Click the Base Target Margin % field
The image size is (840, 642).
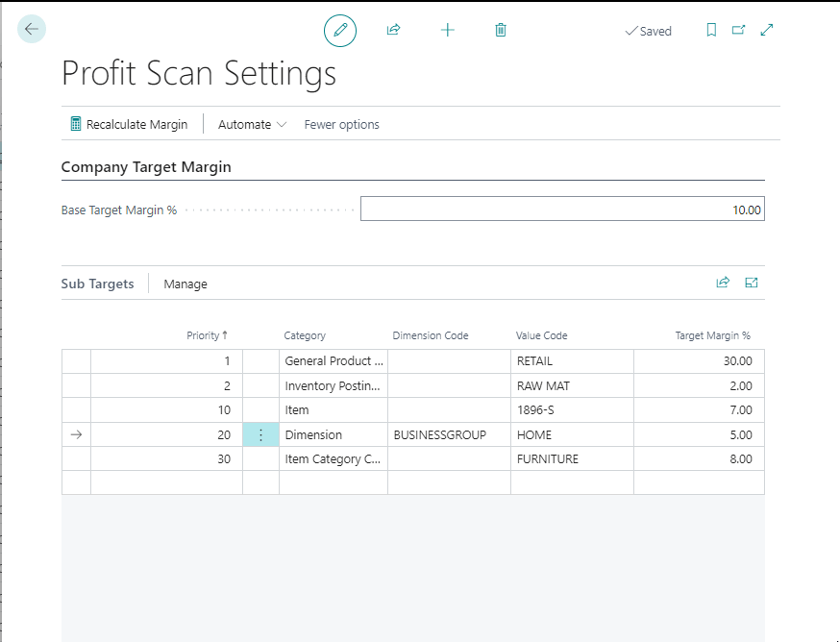coord(562,210)
